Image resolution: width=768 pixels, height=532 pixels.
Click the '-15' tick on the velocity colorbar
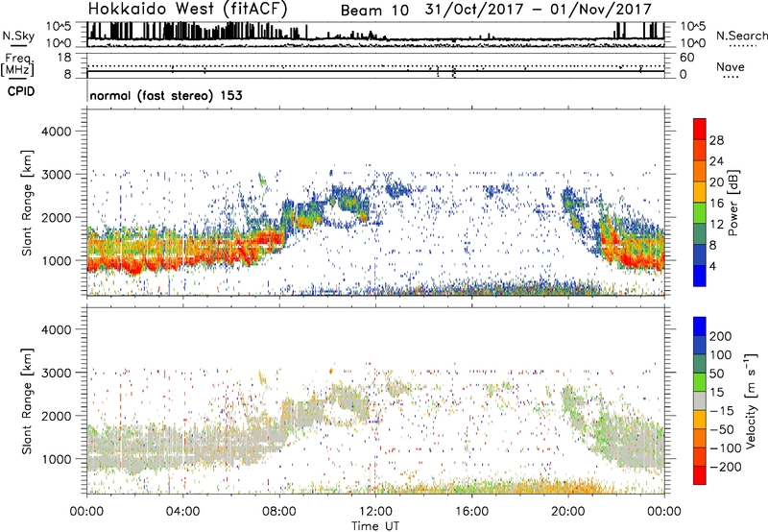point(722,411)
